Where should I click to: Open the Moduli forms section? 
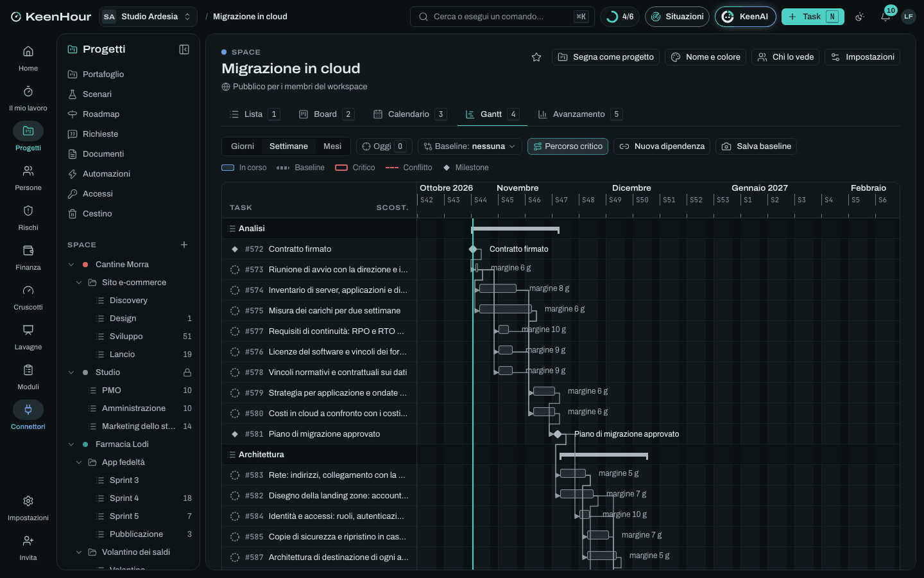click(28, 376)
